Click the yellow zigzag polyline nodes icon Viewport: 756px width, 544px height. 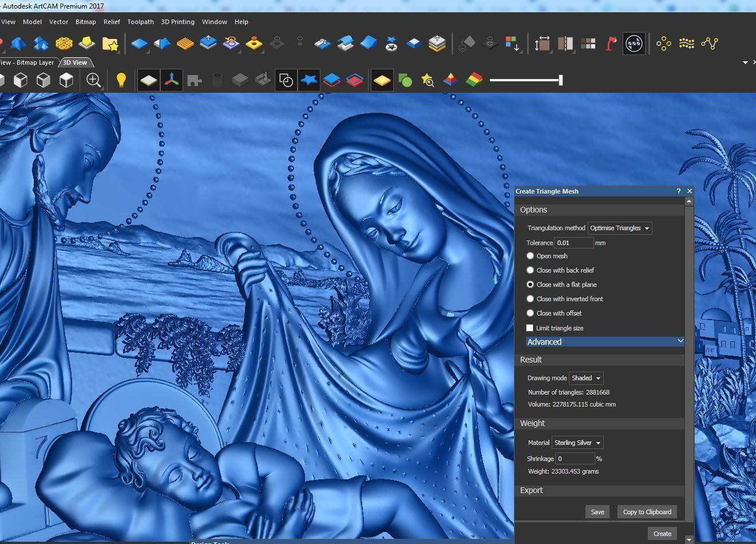(710, 44)
